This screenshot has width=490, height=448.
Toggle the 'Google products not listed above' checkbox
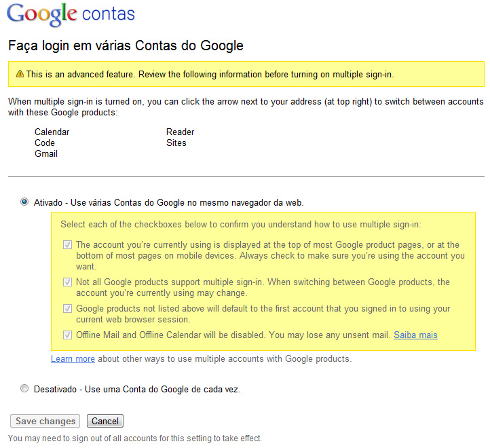pos(67,308)
